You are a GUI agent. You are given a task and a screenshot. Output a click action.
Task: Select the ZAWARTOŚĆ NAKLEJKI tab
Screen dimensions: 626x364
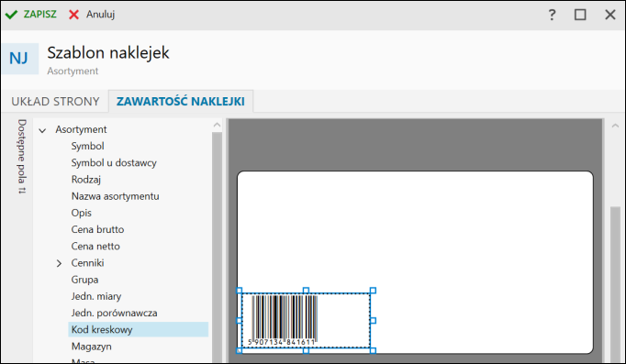[181, 101]
